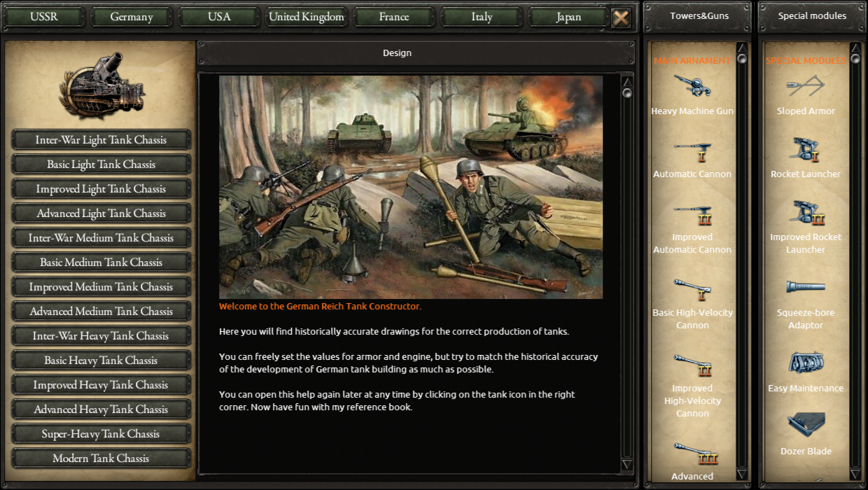The image size is (868, 490).
Task: Add the Sloped Armor special module
Action: 806,86
